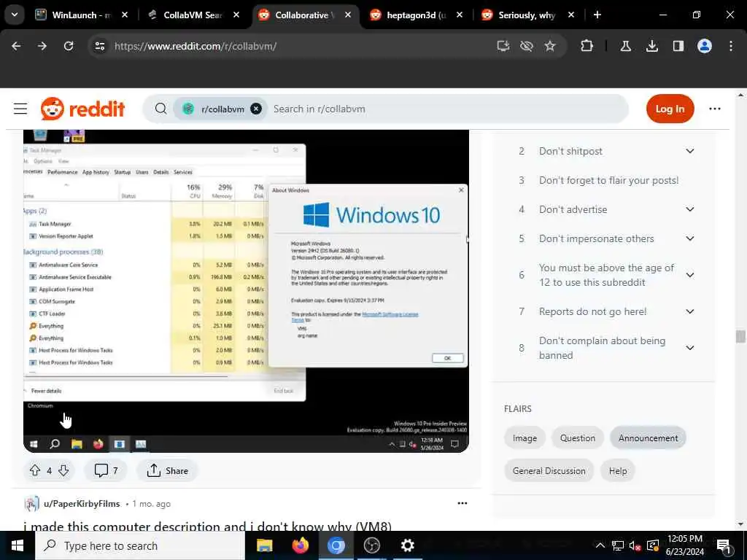The height and width of the screenshot is (560, 747).
Task: Launch Firefox from the taskbar
Action: click(x=300, y=545)
